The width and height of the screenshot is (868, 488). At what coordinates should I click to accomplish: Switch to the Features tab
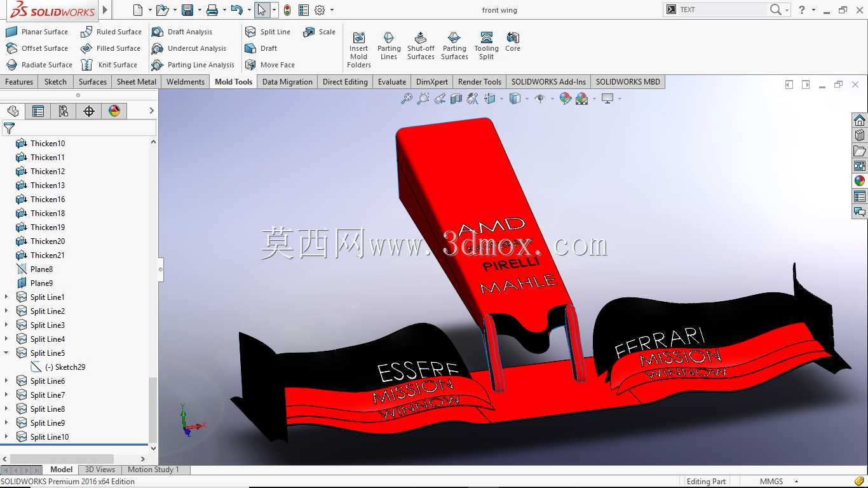pos(19,82)
